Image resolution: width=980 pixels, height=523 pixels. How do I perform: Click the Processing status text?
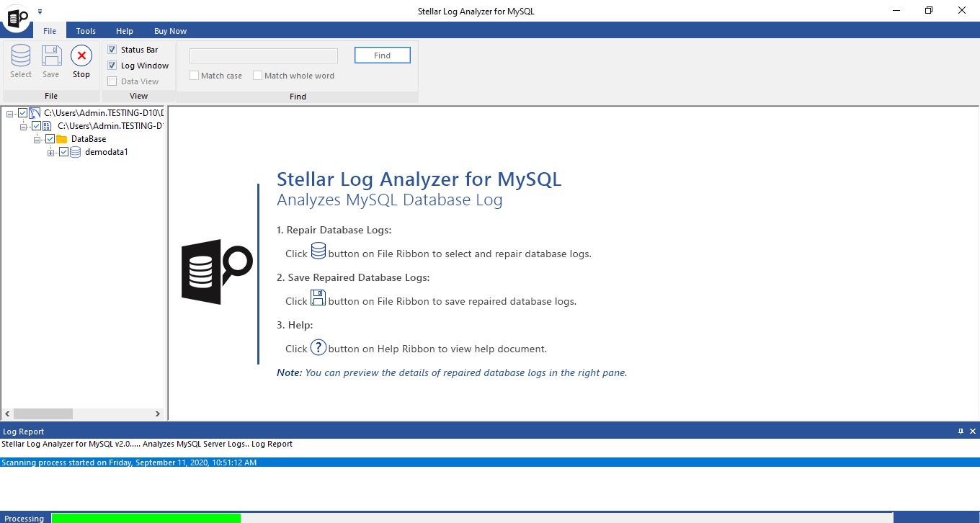click(x=24, y=519)
